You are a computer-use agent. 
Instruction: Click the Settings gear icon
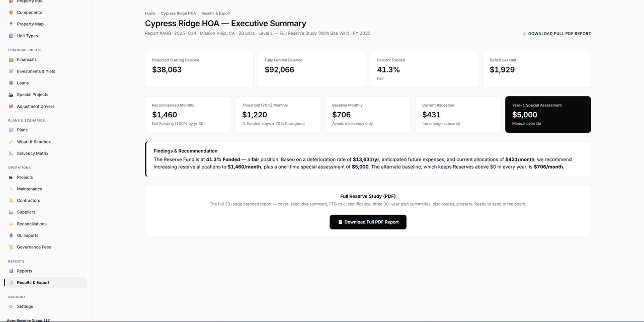[x=11, y=306]
